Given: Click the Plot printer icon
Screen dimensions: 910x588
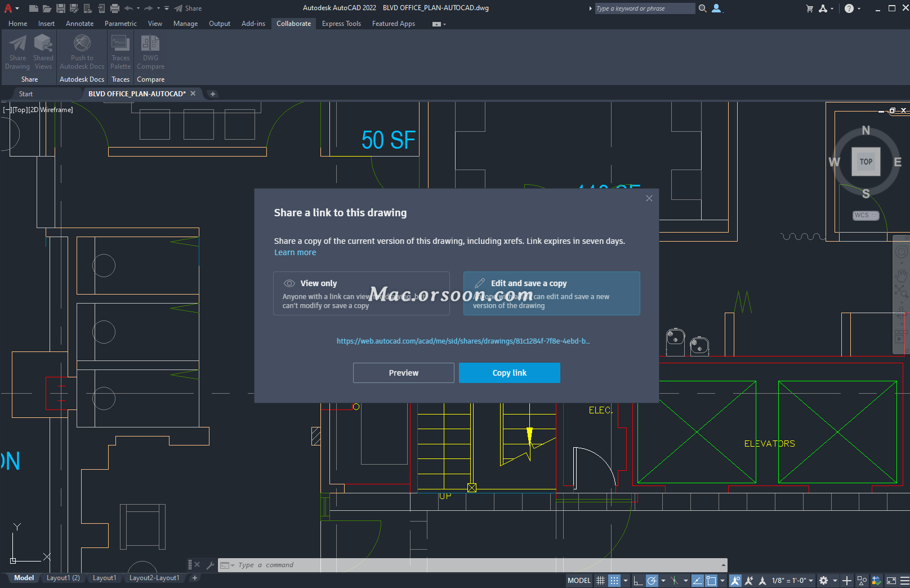Looking at the screenshot, I should pos(115,8).
